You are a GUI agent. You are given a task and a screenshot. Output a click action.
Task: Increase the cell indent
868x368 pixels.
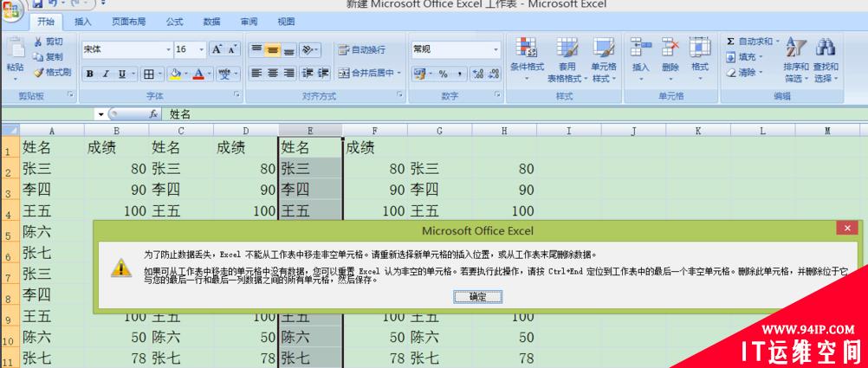[324, 73]
